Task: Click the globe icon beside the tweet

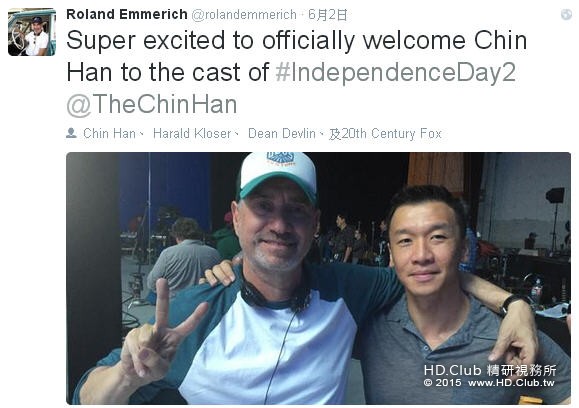Action: (x=566, y=14)
